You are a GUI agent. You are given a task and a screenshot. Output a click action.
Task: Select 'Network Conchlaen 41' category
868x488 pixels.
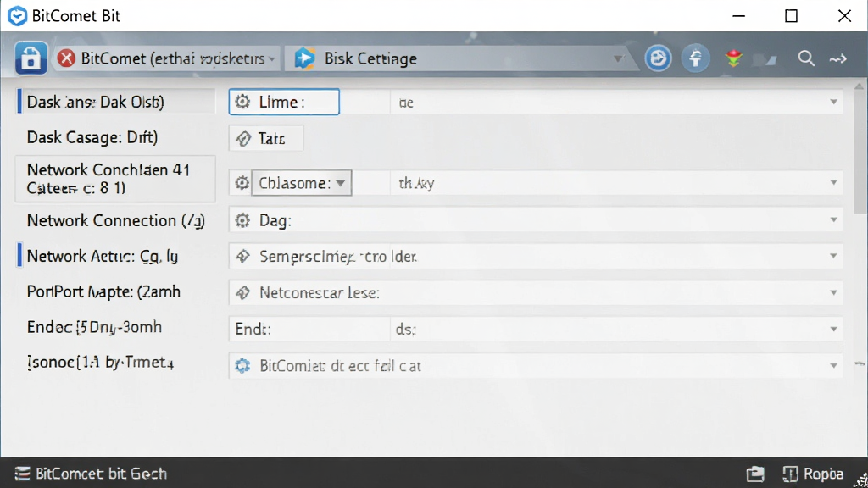[115, 179]
